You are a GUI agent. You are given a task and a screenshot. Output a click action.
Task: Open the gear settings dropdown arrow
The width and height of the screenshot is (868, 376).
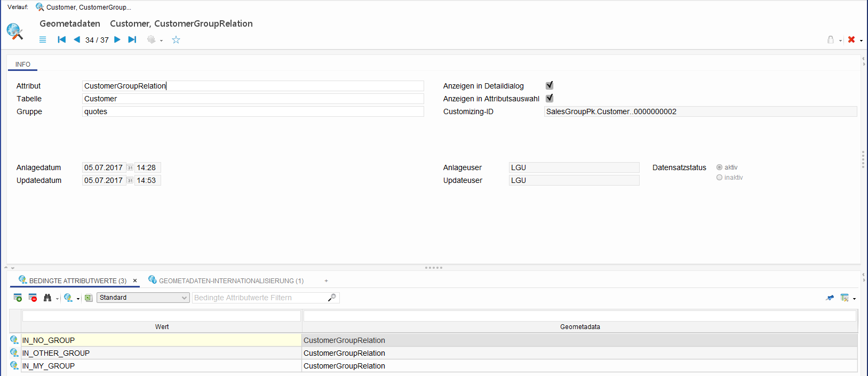click(x=161, y=41)
